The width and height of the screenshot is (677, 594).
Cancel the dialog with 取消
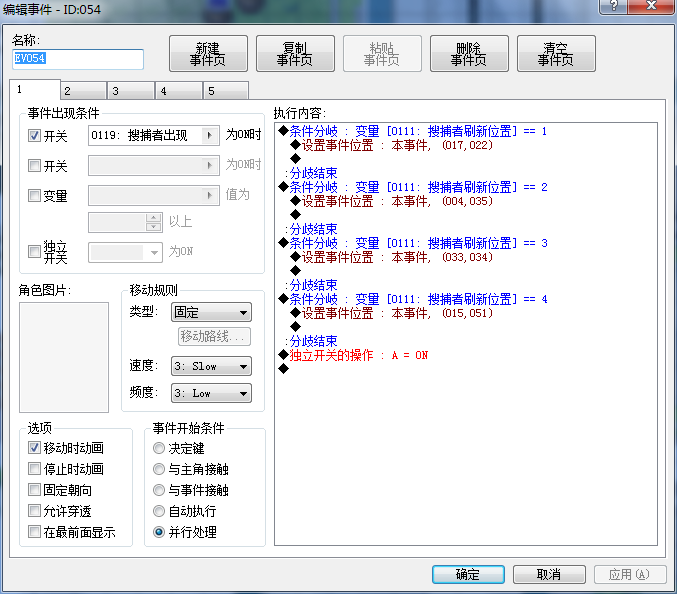pos(549,574)
